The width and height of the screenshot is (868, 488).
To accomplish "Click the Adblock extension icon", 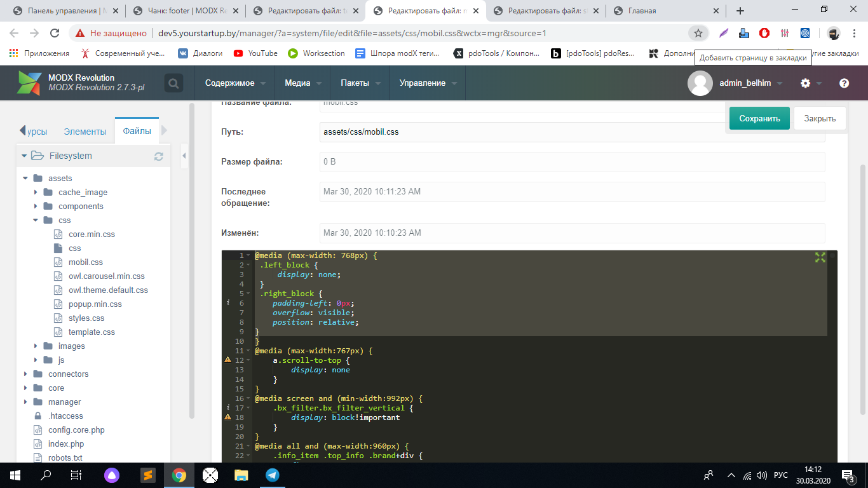I will click(764, 33).
